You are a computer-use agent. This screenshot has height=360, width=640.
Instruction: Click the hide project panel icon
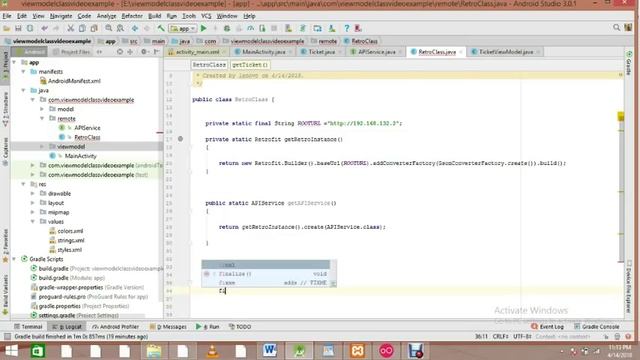click(x=156, y=52)
